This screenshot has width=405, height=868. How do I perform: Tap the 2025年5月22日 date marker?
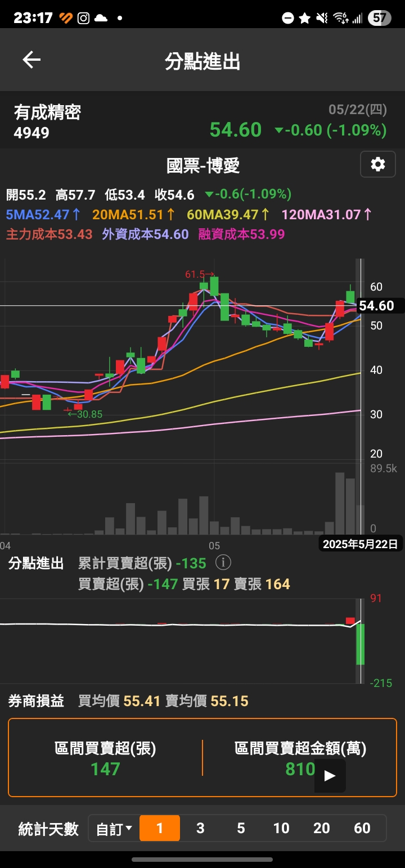pyautogui.click(x=360, y=544)
